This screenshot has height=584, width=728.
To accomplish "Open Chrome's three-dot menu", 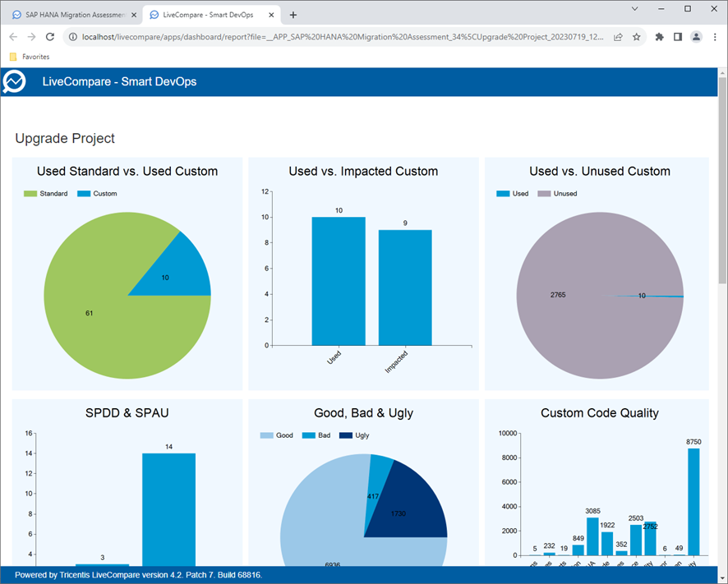I will (x=715, y=37).
